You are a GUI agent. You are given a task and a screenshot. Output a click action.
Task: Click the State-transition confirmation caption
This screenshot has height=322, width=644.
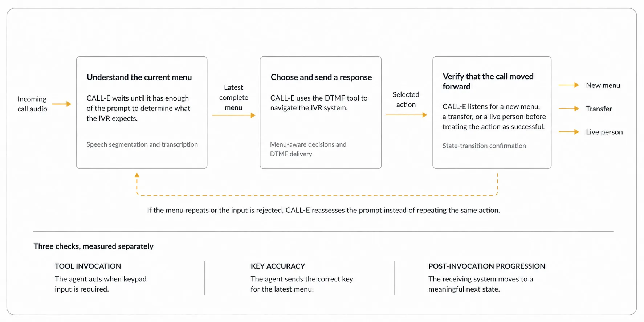point(484,146)
